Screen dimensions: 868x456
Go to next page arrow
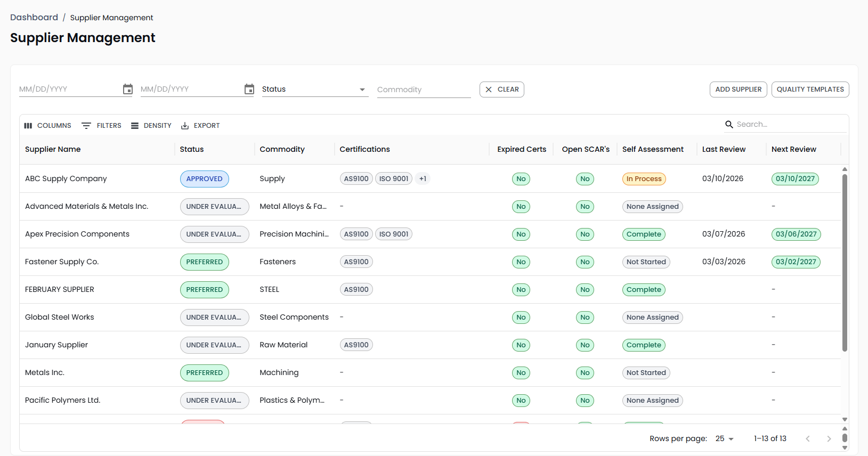[x=829, y=439]
